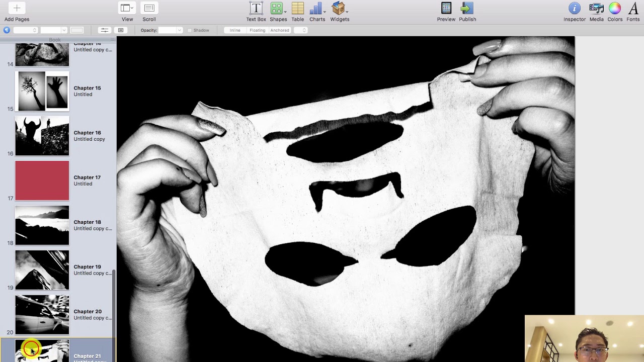
Task: Click 'Untitled' under Chapter 17
Action: pos(83,184)
